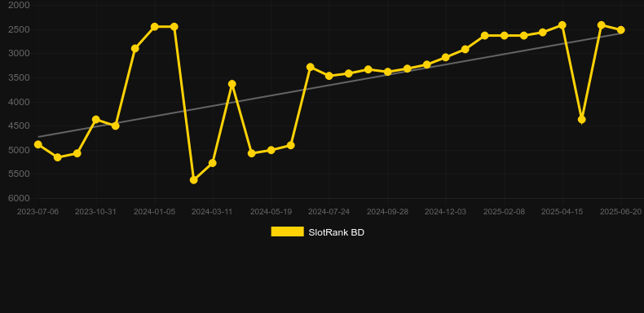Click the x-axis label 2024-12-03
The width and height of the screenshot is (644, 313).
pyautogui.click(x=446, y=212)
